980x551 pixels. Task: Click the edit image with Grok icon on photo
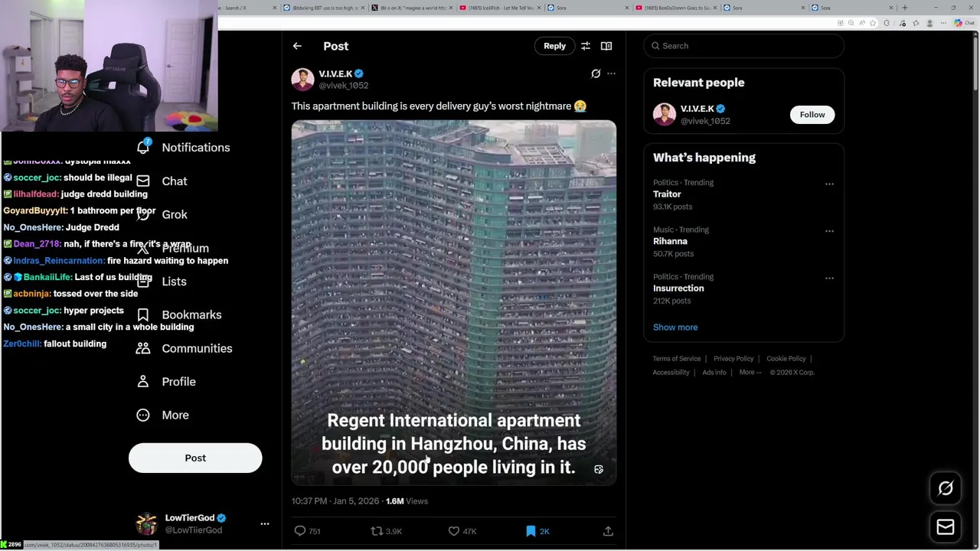click(599, 469)
